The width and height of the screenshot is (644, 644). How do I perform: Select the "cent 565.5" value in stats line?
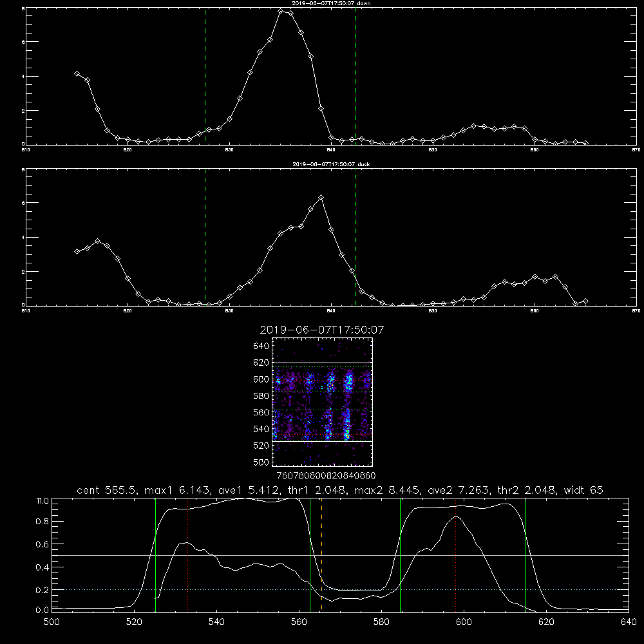coord(107,490)
